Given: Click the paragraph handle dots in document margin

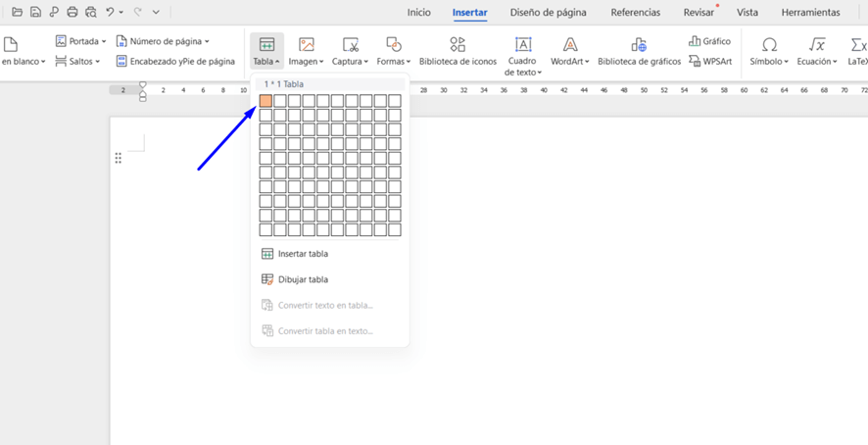Looking at the screenshot, I should tap(118, 159).
